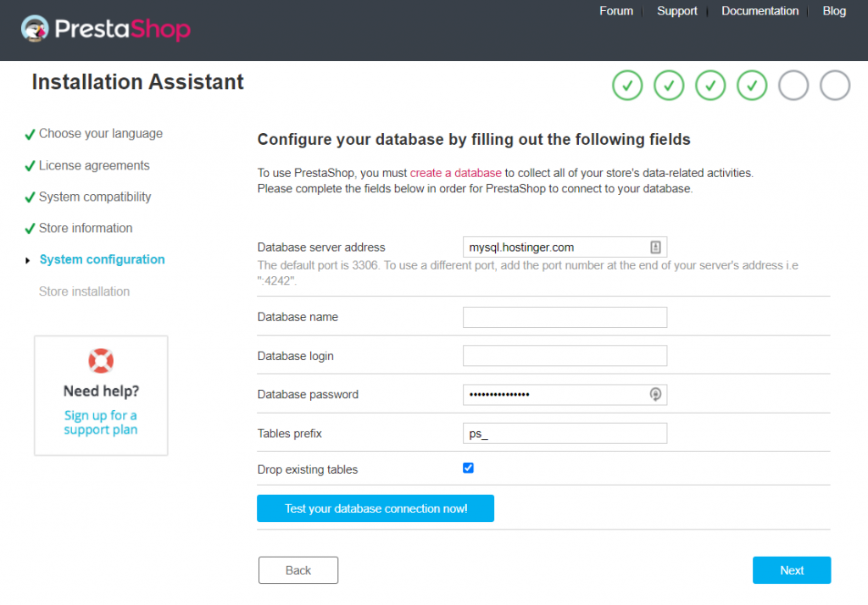Click the green System configuration progress indicator

[x=102, y=259]
